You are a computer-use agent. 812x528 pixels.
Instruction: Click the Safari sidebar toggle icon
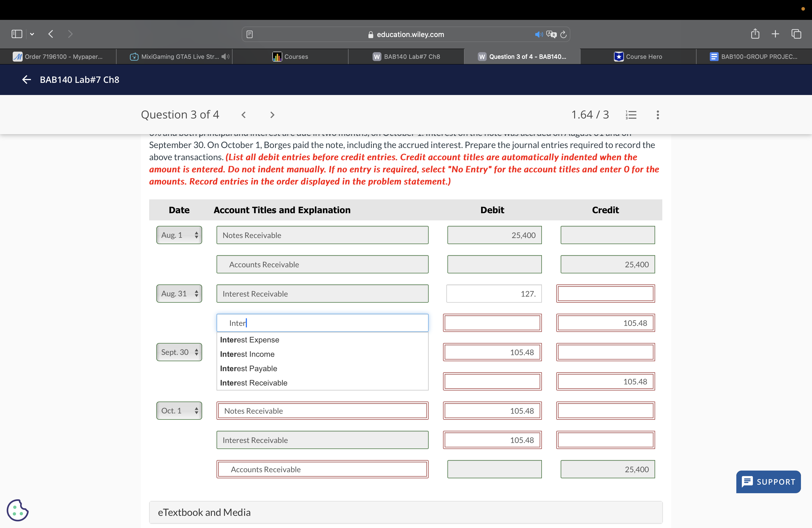click(x=17, y=34)
